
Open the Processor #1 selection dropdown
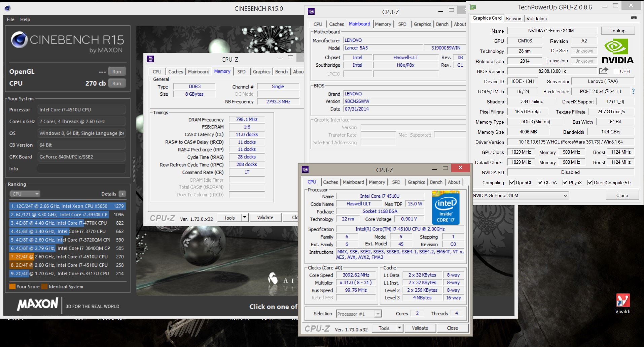[359, 314]
